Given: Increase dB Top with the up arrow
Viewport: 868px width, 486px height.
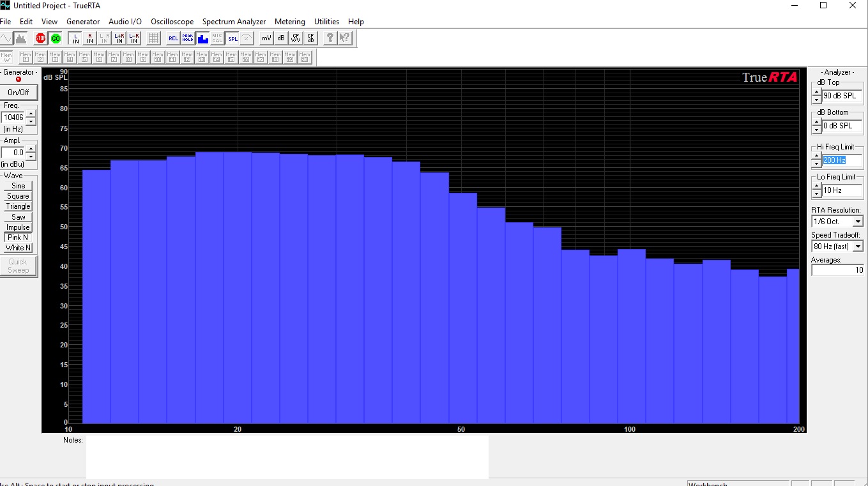Looking at the screenshot, I should [816, 92].
